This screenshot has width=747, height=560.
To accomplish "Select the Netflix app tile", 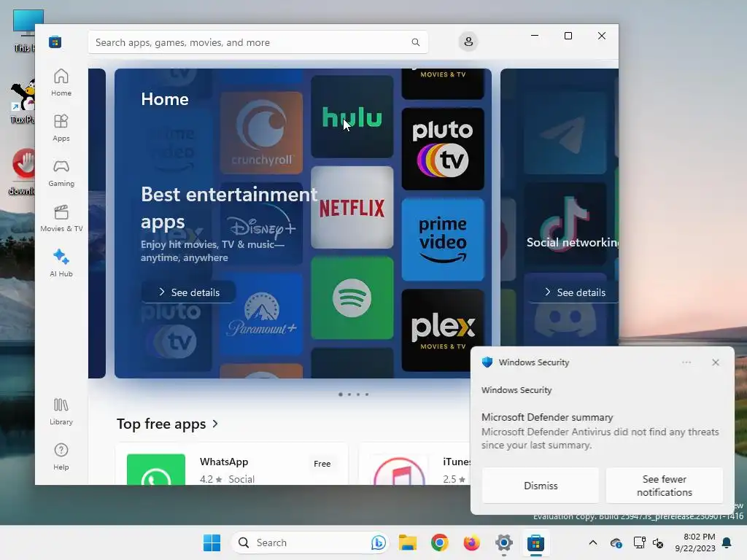I will [352, 208].
